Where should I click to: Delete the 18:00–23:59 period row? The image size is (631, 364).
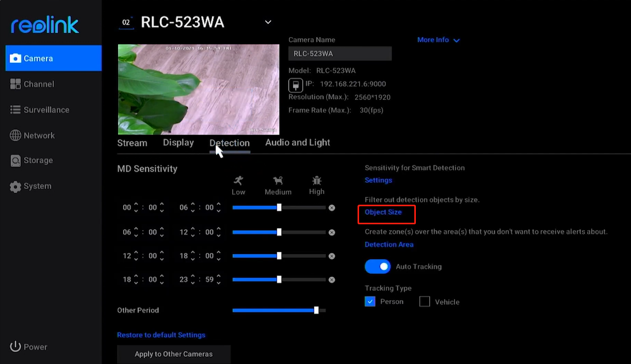[332, 280]
